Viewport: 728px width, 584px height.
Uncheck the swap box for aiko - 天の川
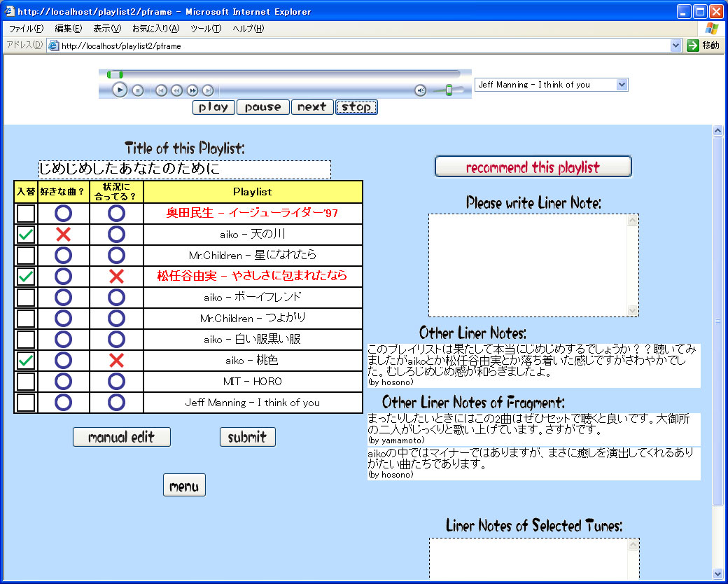pyautogui.click(x=26, y=235)
